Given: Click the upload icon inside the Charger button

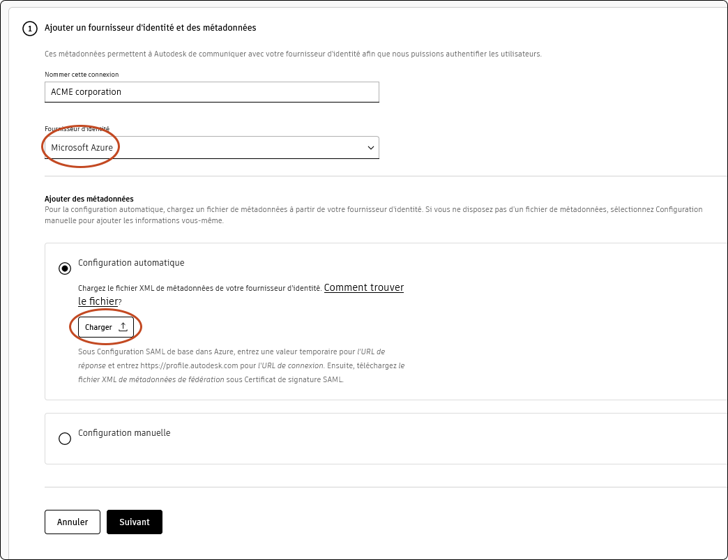Looking at the screenshot, I should (123, 326).
